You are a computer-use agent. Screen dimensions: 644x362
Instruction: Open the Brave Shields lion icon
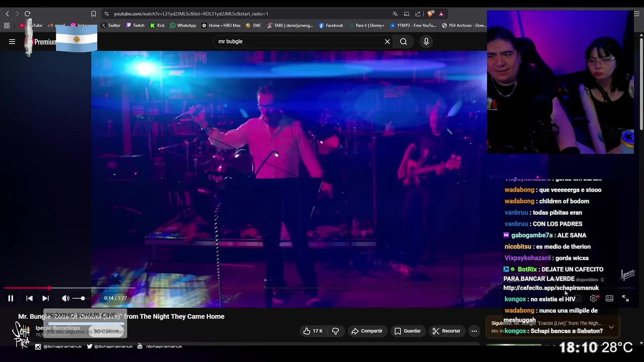pyautogui.click(x=430, y=14)
